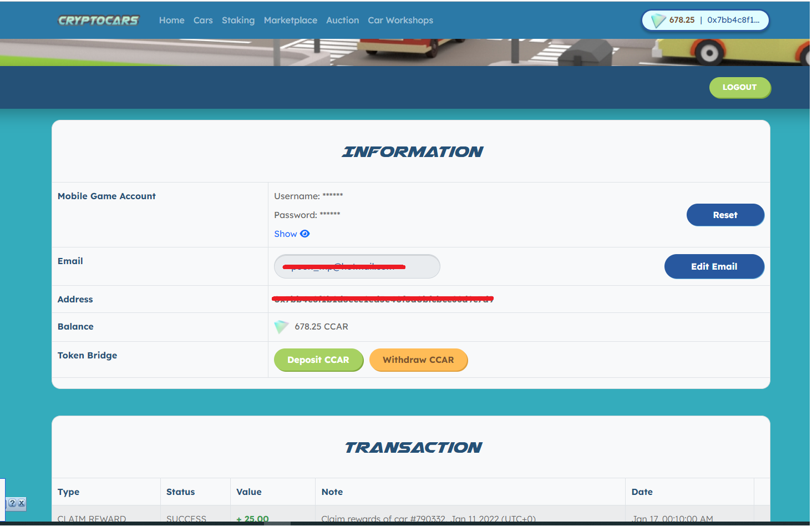Image resolution: width=812 pixels, height=526 pixels.
Task: Toggle the Show eye icon for credentials
Action: (304, 234)
